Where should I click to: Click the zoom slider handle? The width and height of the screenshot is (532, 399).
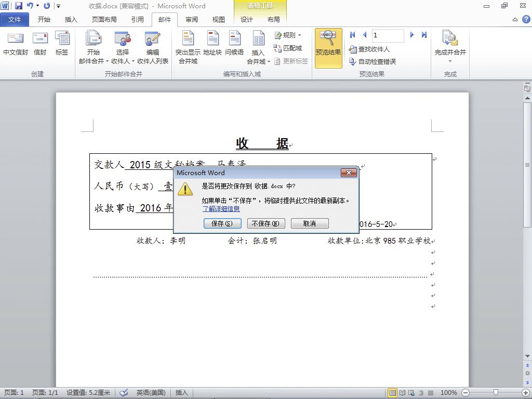pyautogui.click(x=496, y=393)
